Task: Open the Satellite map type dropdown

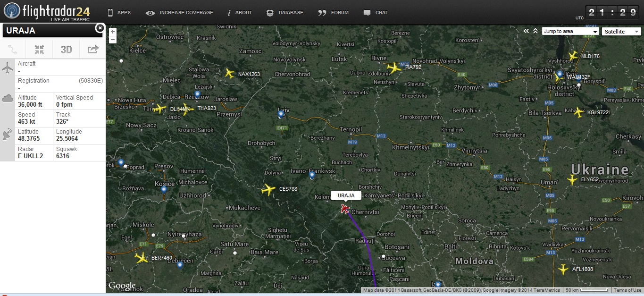Action: click(x=621, y=32)
